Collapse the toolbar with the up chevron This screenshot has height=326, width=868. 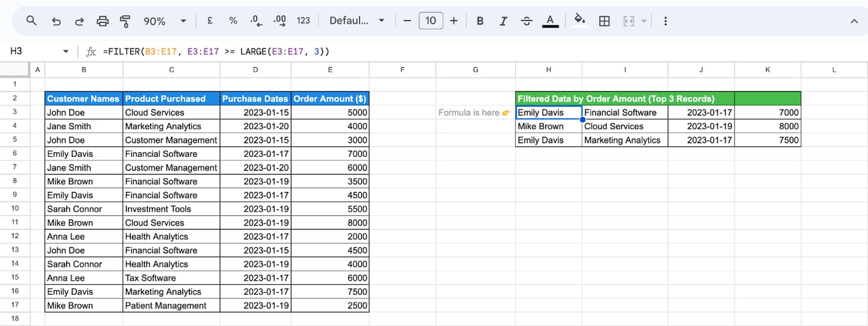[855, 21]
